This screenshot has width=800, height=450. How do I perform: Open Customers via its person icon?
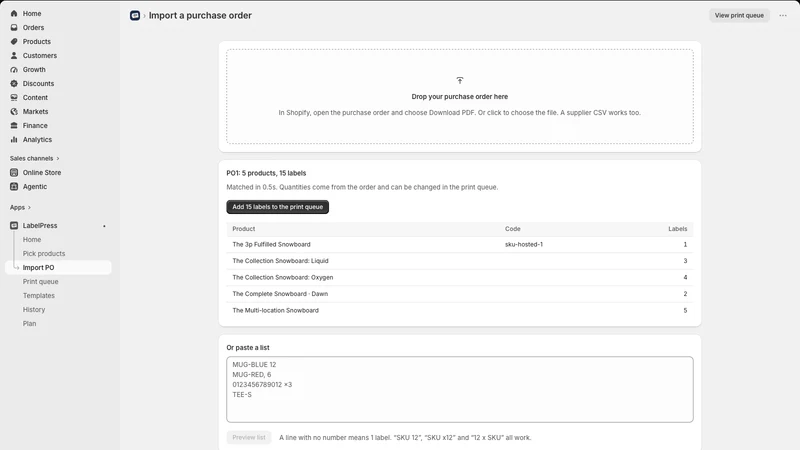point(14,56)
